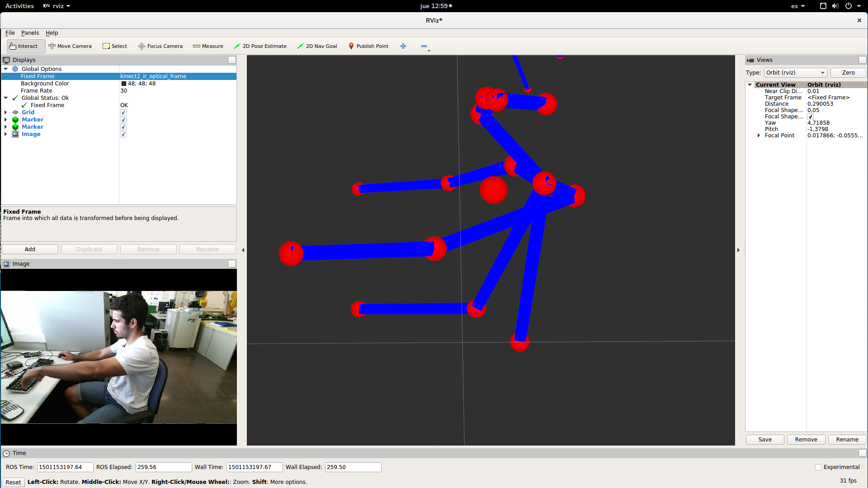Open the File menu
This screenshot has height=488, width=868.
point(10,33)
